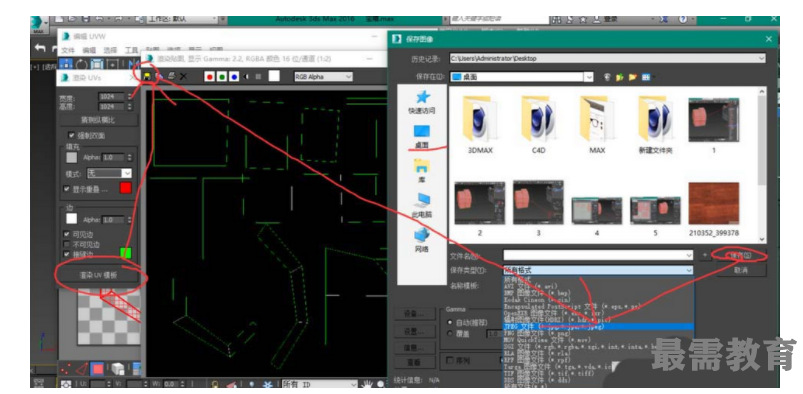
Task: Click the save image disk icon
Action: tap(147, 76)
